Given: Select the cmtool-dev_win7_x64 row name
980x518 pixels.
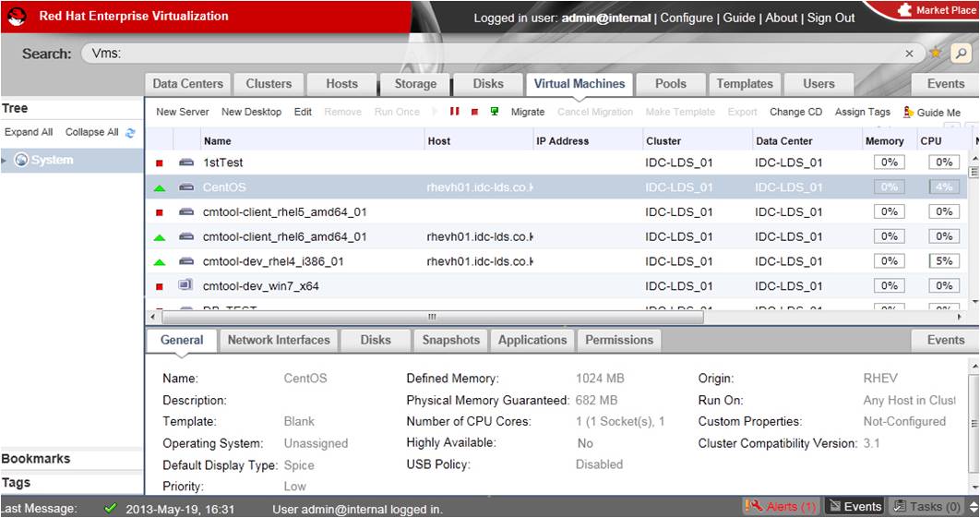Looking at the screenshot, I should pyautogui.click(x=260, y=286).
